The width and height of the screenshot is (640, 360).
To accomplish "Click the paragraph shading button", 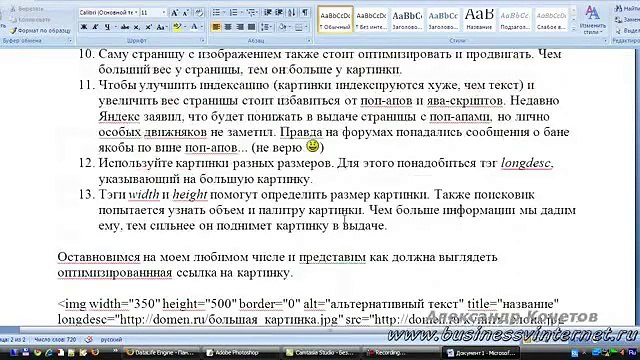I will pyautogui.click(x=282, y=27).
